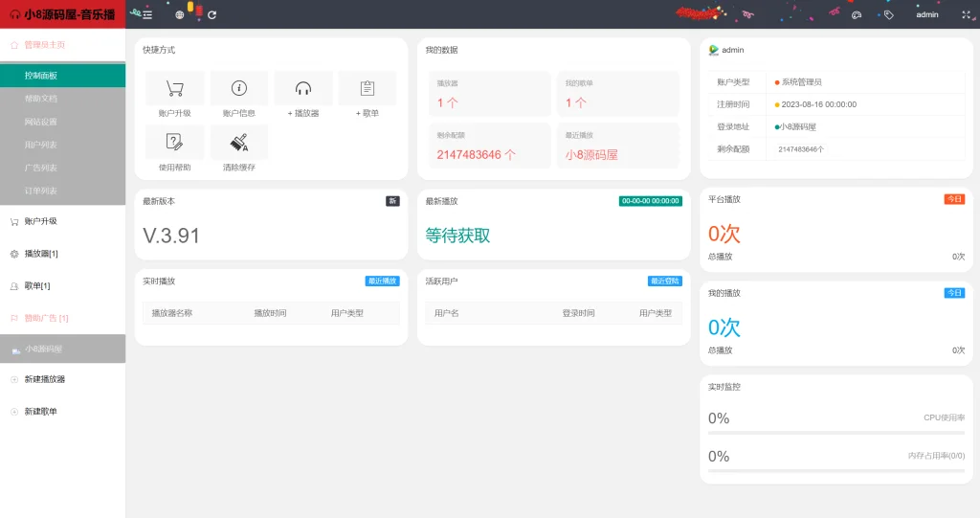Click the 新建歌单 sidebar link

41,412
